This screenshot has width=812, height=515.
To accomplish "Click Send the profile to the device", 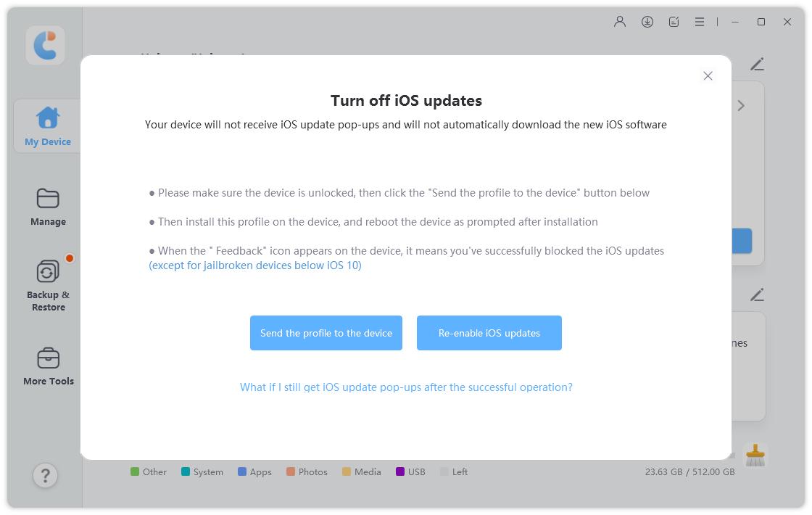I will [x=326, y=333].
